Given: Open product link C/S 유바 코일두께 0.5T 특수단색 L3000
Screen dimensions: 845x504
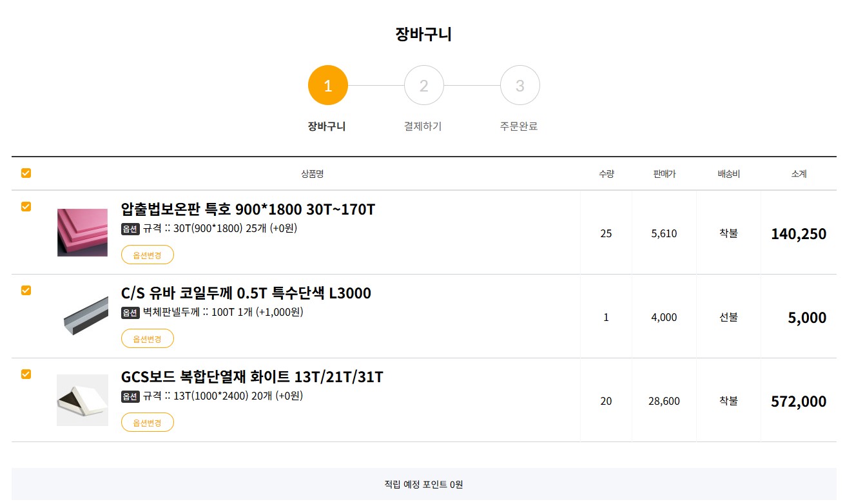Looking at the screenshot, I should pyautogui.click(x=246, y=293).
